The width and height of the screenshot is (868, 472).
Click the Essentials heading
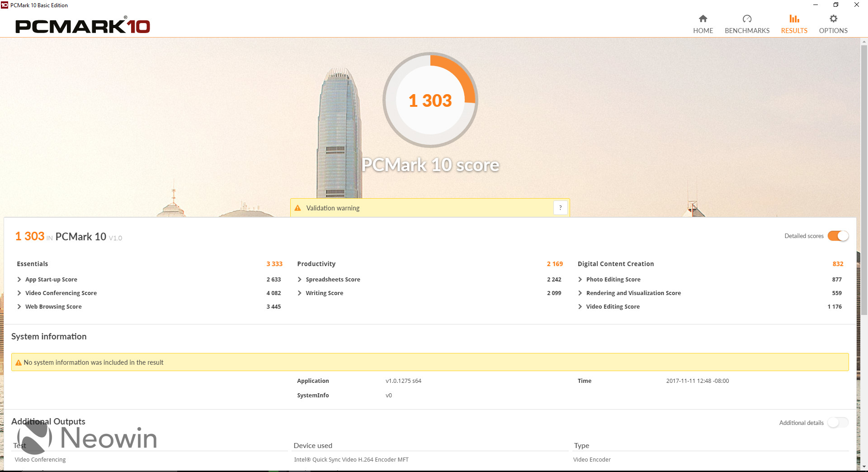(x=32, y=264)
